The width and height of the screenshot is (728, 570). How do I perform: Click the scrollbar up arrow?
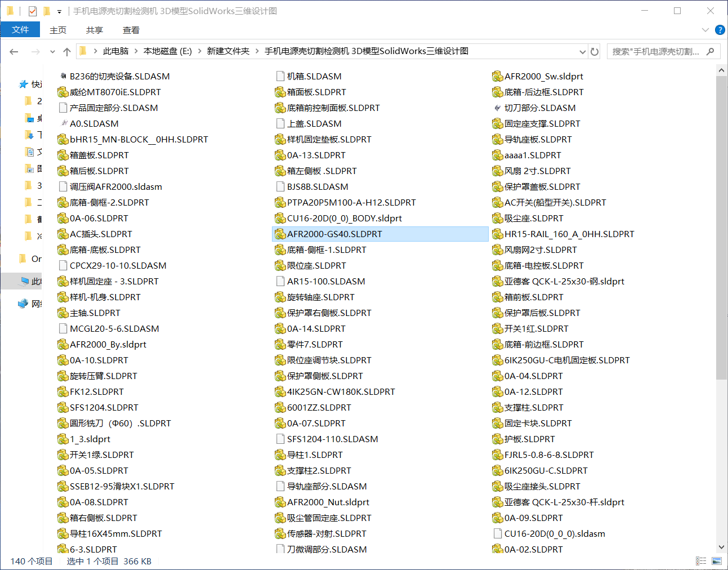coord(721,70)
